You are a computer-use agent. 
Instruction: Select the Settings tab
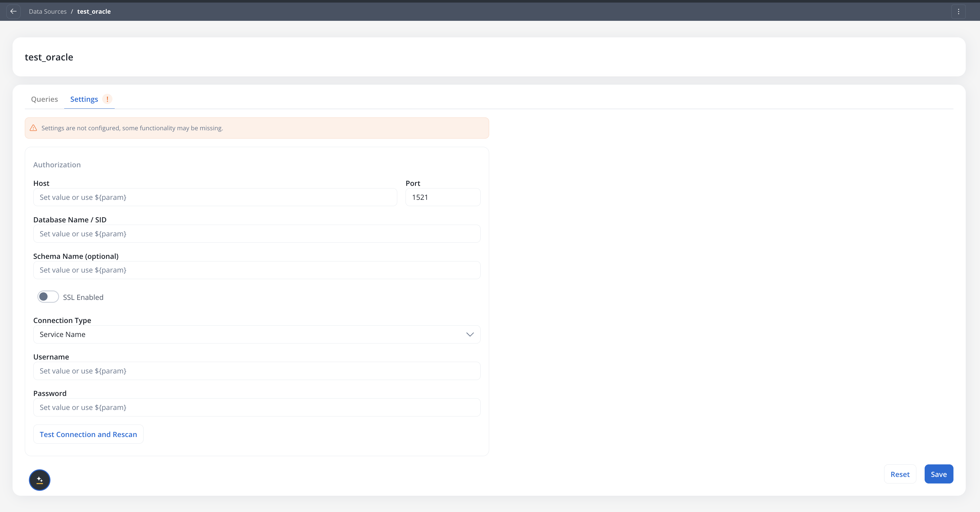click(84, 99)
